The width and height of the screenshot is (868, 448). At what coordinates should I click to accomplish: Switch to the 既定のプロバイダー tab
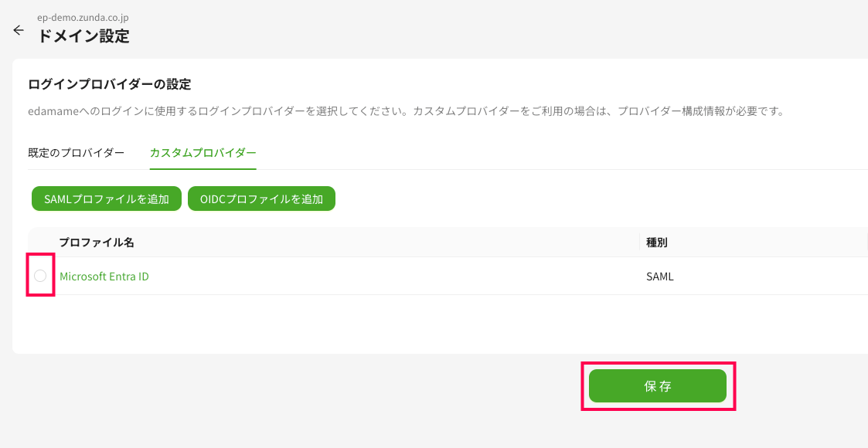77,153
